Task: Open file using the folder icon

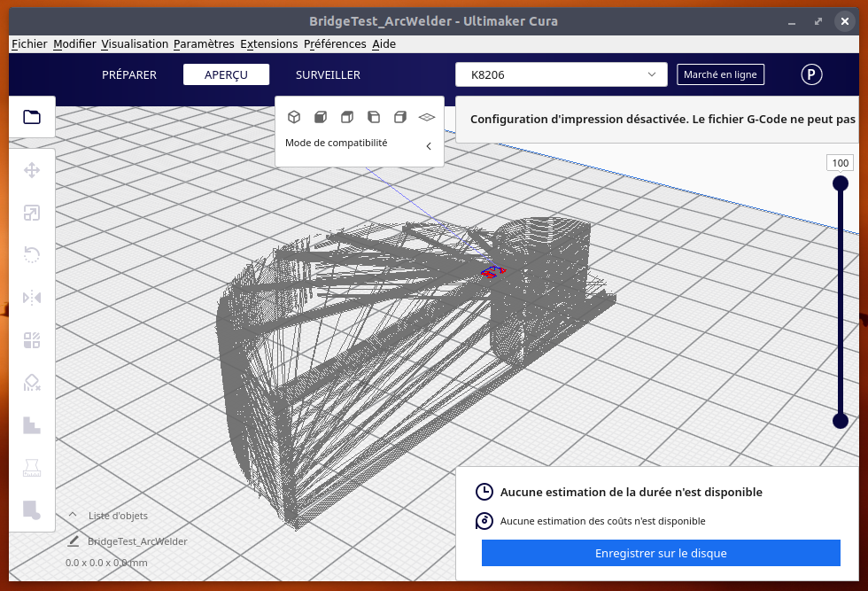Action: click(32, 117)
